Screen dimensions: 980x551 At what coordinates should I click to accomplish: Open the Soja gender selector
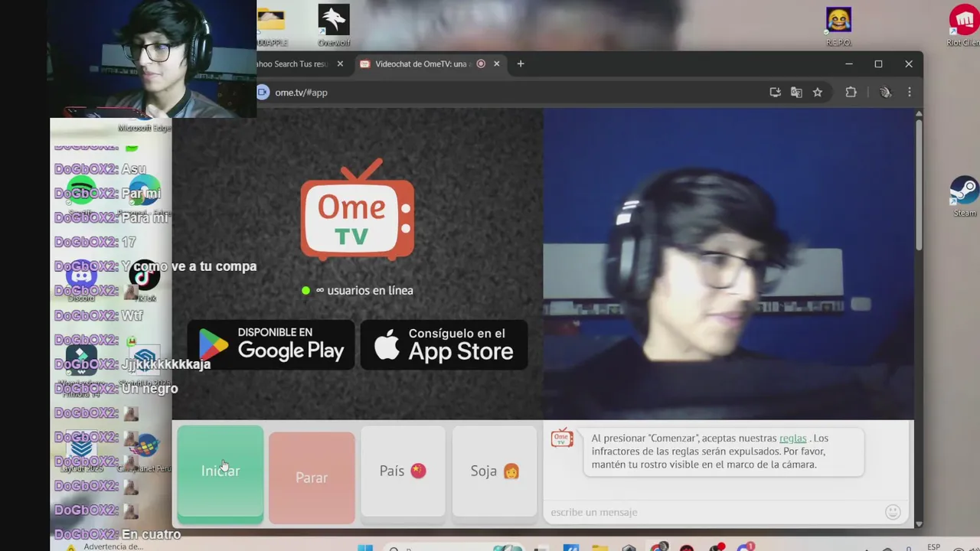coord(495,471)
